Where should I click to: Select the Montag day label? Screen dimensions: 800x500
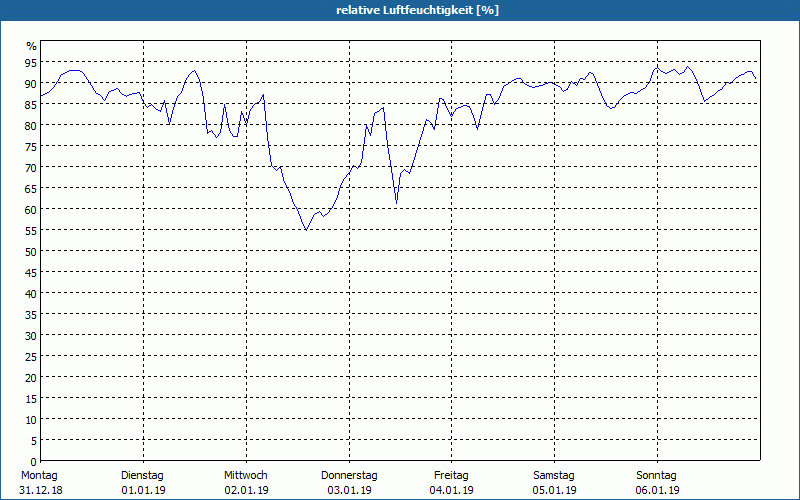[39, 476]
